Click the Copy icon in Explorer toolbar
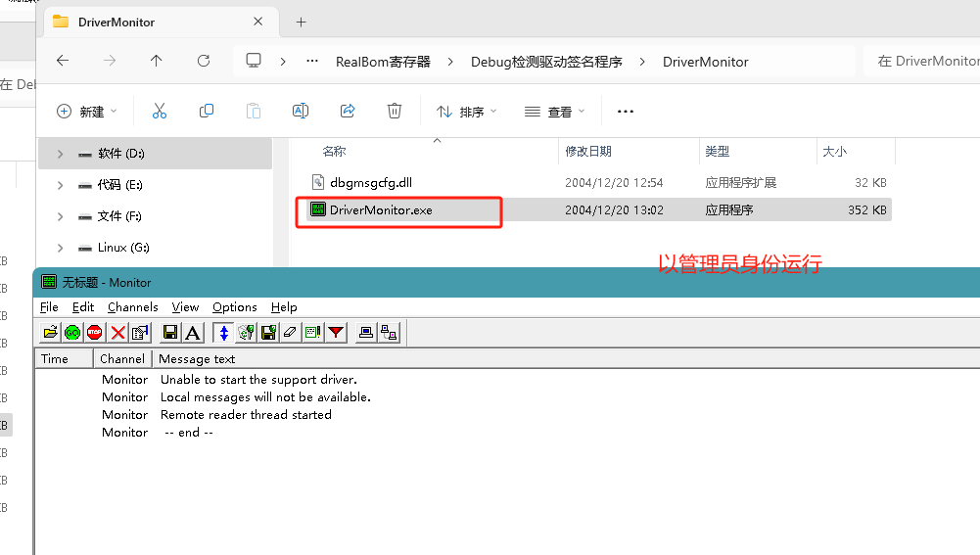Screen dimensions: 980x555 207,112
